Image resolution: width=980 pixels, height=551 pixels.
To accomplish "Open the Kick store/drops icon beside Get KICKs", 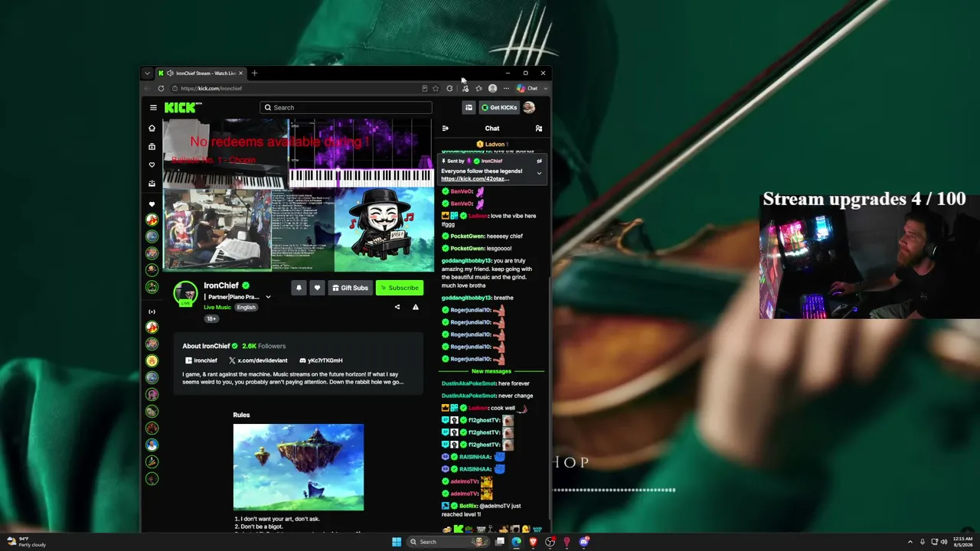I will (469, 108).
